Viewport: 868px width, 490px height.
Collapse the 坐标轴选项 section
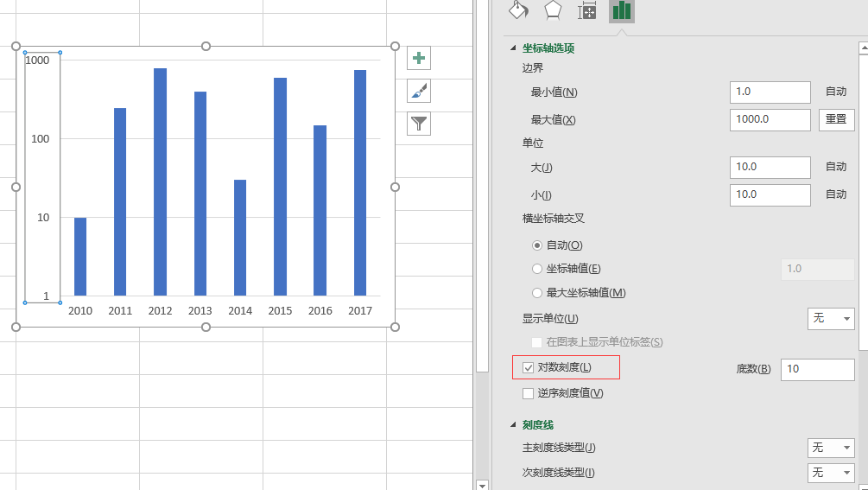coord(513,48)
